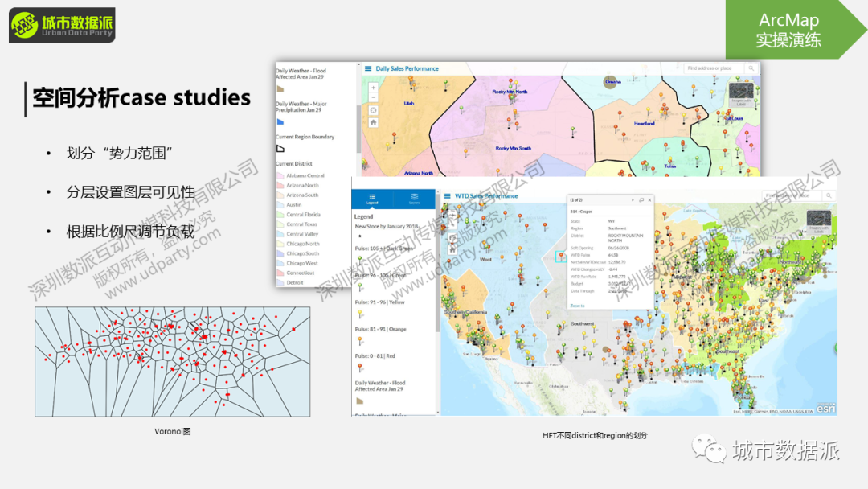Click the 'Southeast' region label on WTD map

tap(728, 351)
